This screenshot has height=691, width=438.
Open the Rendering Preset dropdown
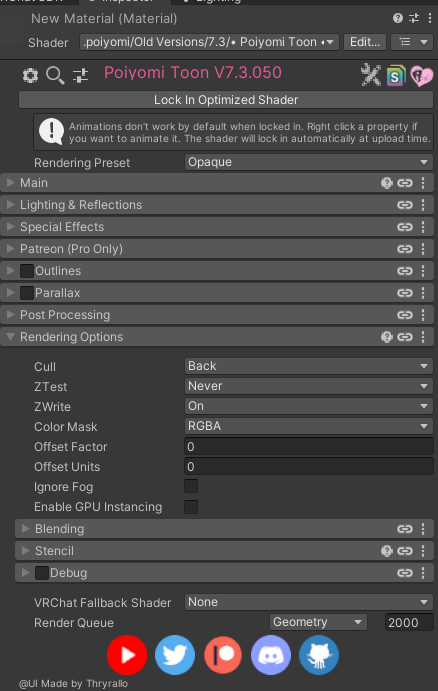coord(308,162)
